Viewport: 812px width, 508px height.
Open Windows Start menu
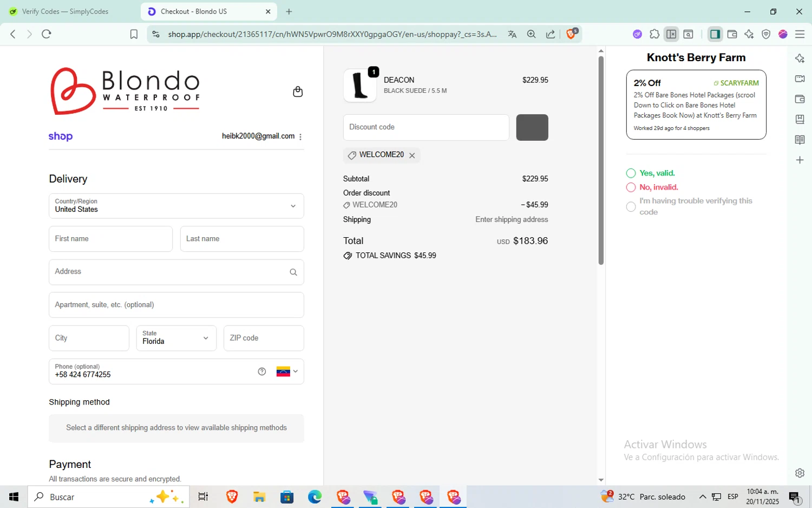pyautogui.click(x=14, y=497)
